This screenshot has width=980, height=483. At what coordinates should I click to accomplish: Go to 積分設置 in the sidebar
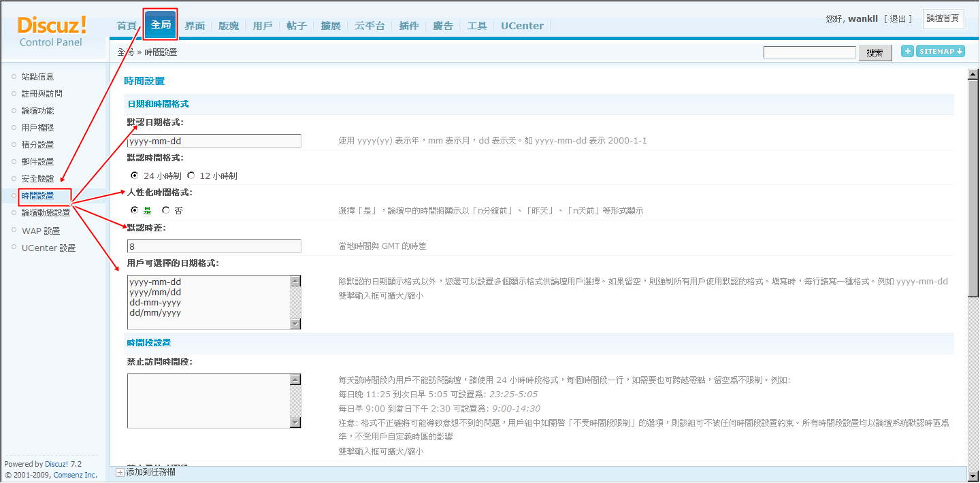pyautogui.click(x=37, y=145)
